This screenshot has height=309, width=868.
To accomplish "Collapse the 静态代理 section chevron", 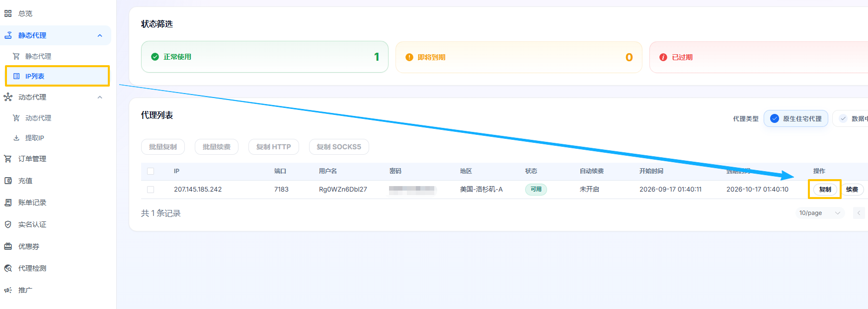I will 100,35.
